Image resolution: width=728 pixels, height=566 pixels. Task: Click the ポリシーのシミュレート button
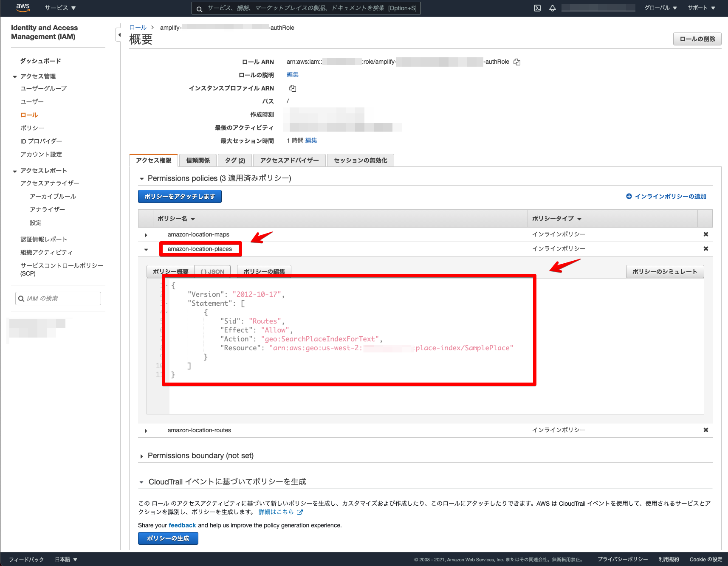click(x=665, y=271)
